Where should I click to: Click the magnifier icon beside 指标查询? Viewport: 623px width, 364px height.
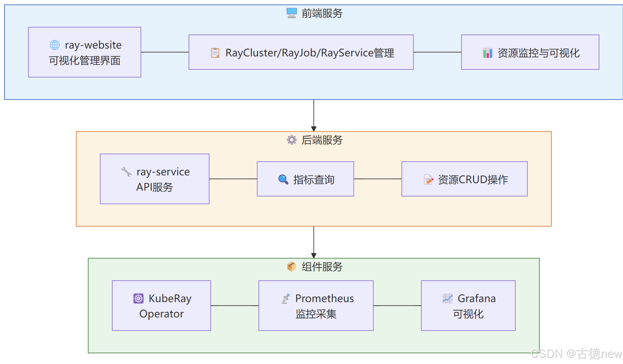click(x=283, y=179)
